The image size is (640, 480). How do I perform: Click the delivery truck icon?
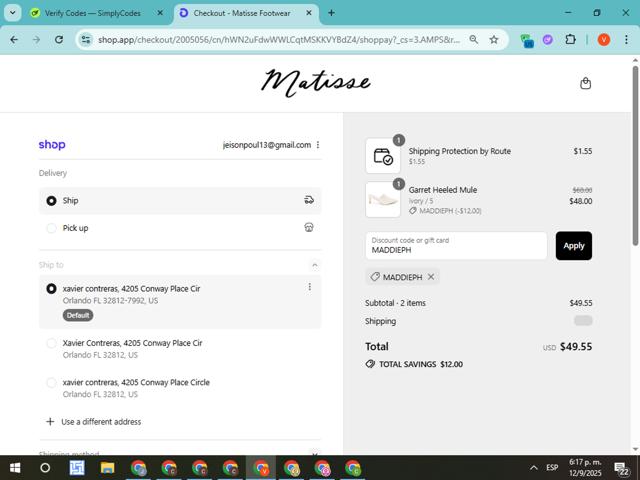[x=309, y=200]
